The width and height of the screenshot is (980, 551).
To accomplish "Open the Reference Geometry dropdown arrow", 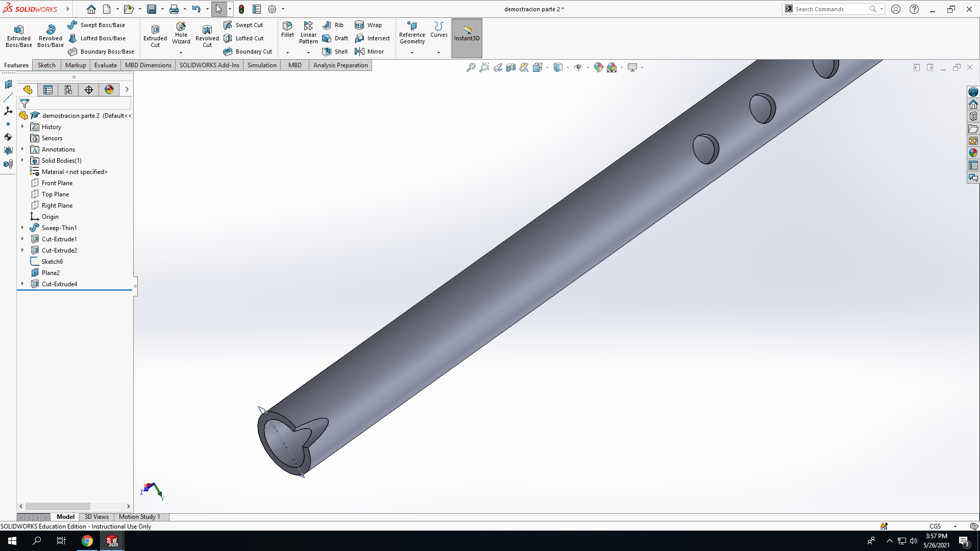I will [412, 53].
